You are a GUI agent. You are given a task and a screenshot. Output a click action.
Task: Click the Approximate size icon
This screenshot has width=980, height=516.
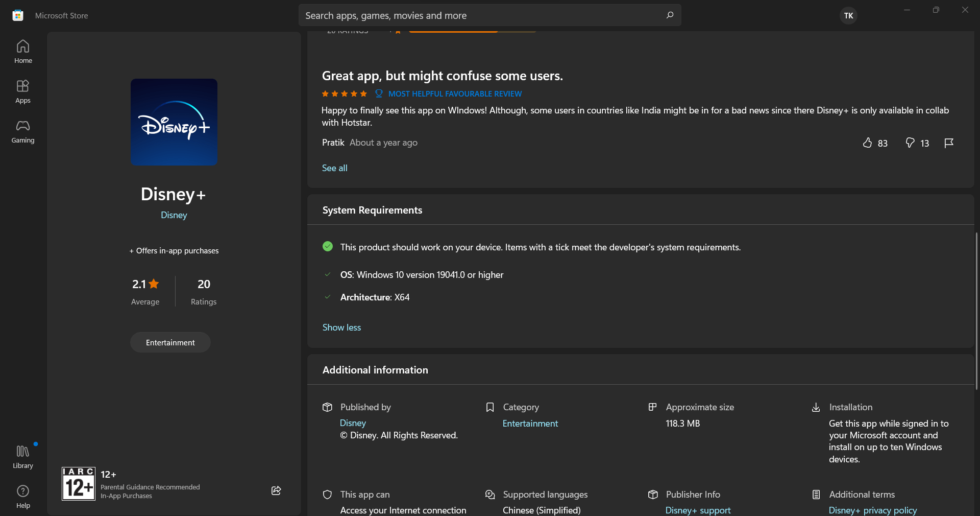pyautogui.click(x=652, y=407)
